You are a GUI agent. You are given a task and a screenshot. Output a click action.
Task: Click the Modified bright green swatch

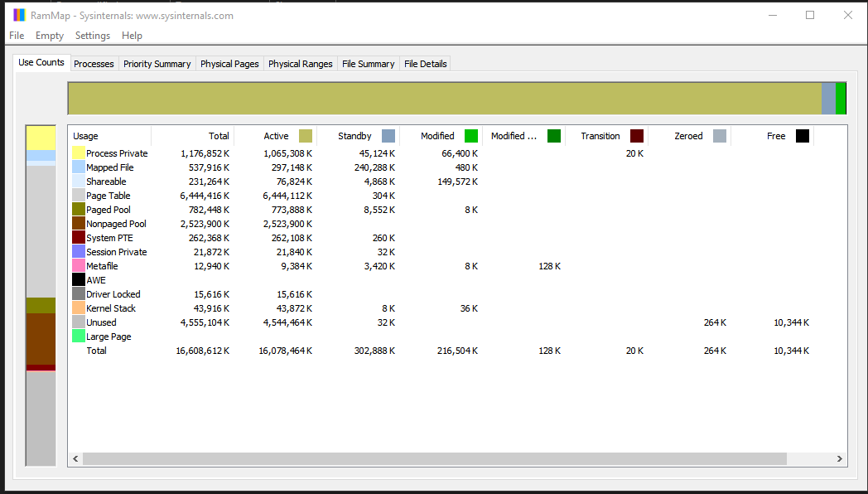(471, 136)
